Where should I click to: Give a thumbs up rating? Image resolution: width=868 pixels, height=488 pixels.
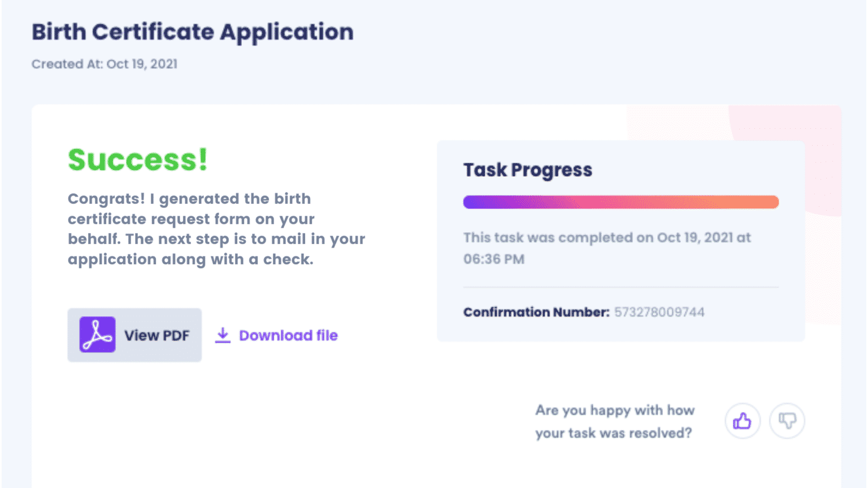point(742,421)
